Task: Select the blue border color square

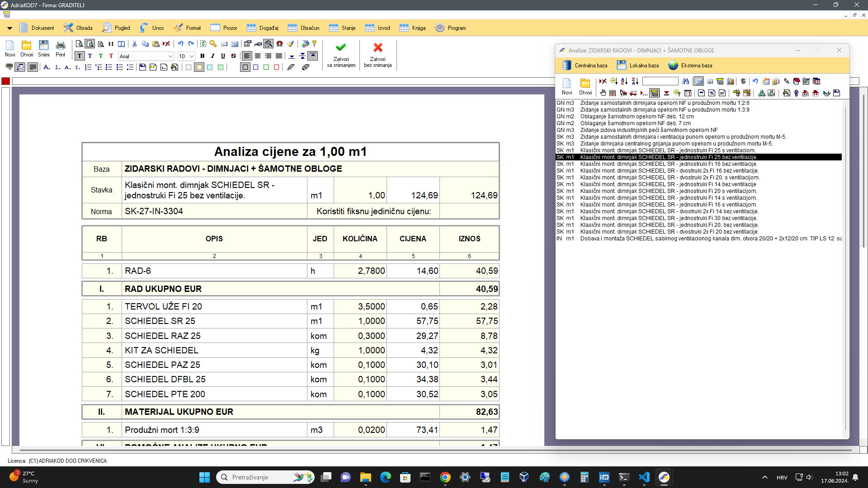Action: click(255, 67)
